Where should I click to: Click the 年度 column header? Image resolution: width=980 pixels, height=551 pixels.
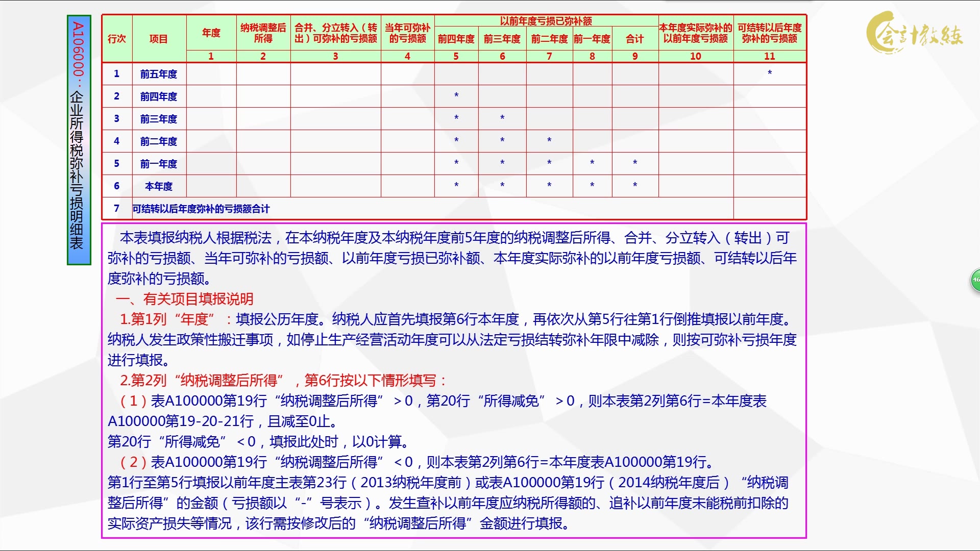coord(211,33)
